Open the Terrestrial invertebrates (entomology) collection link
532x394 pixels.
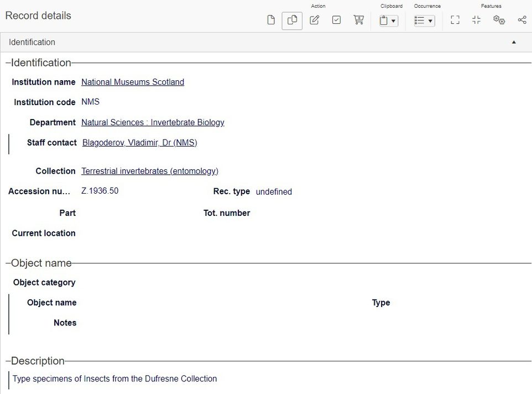[x=150, y=171]
